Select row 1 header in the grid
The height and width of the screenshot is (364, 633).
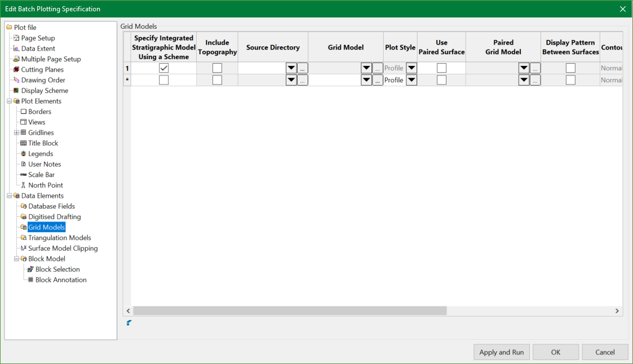[x=127, y=68]
